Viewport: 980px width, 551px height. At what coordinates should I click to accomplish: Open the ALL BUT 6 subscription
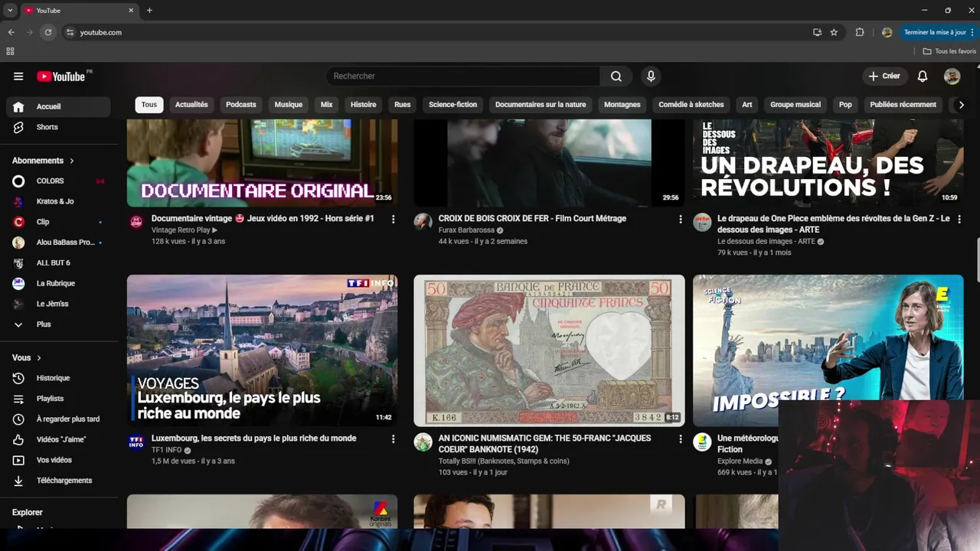pos(58,262)
